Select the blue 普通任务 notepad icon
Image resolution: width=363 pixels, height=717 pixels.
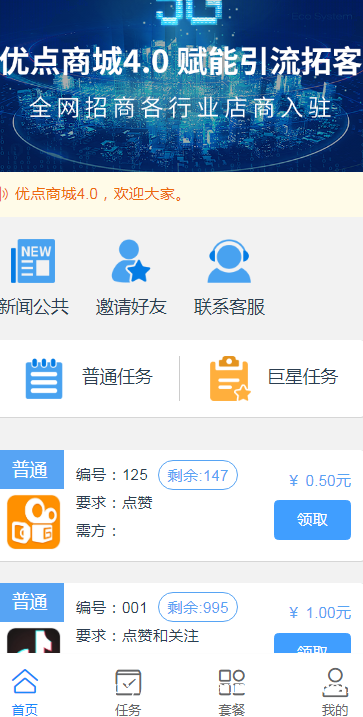coord(44,379)
